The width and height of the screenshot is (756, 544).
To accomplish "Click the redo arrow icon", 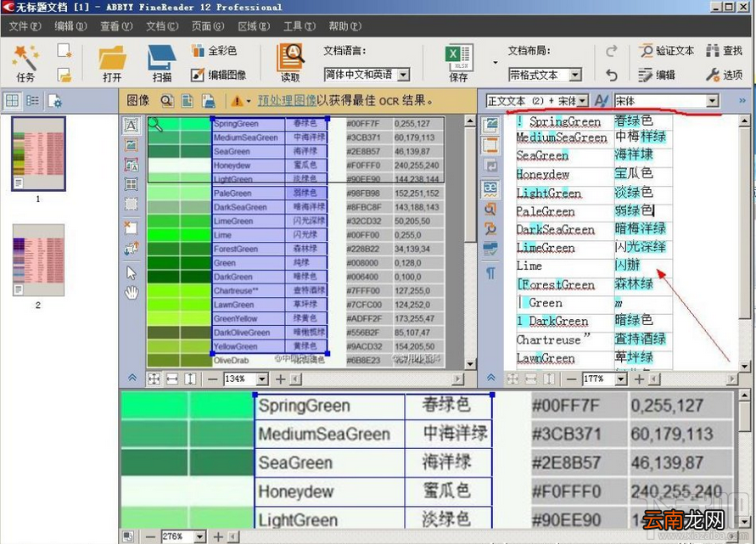I will pyautogui.click(x=612, y=51).
